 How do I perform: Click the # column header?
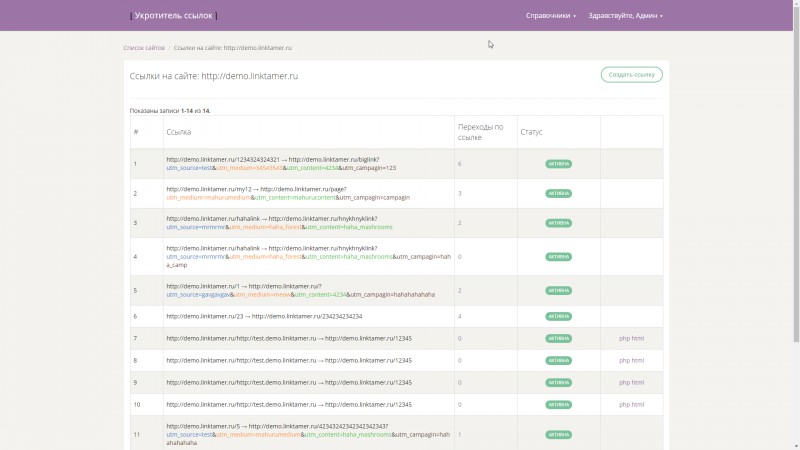(x=136, y=132)
